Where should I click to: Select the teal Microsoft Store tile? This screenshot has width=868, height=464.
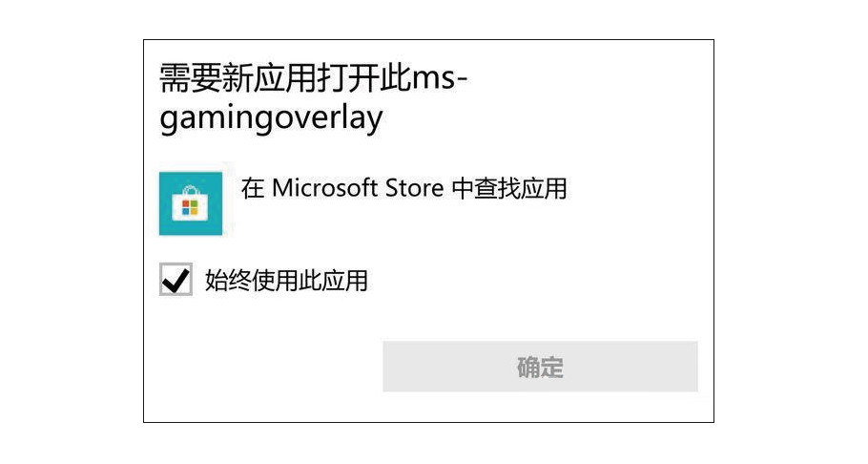click(x=191, y=203)
